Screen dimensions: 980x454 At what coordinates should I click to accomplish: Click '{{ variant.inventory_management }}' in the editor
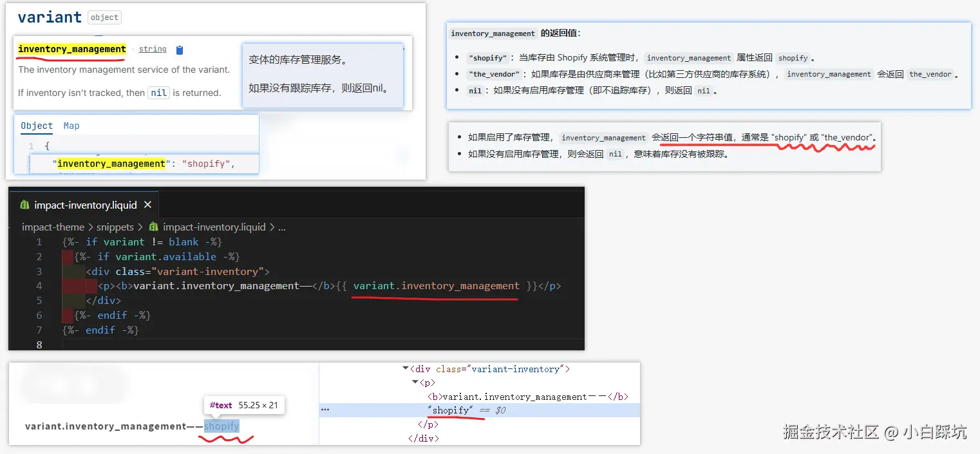436,286
